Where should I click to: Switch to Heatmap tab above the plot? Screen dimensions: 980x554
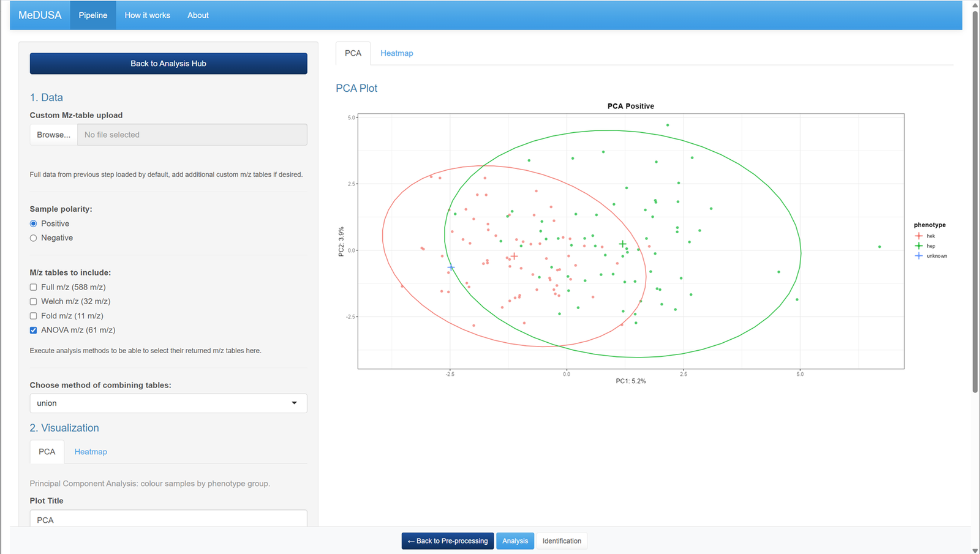(x=397, y=53)
